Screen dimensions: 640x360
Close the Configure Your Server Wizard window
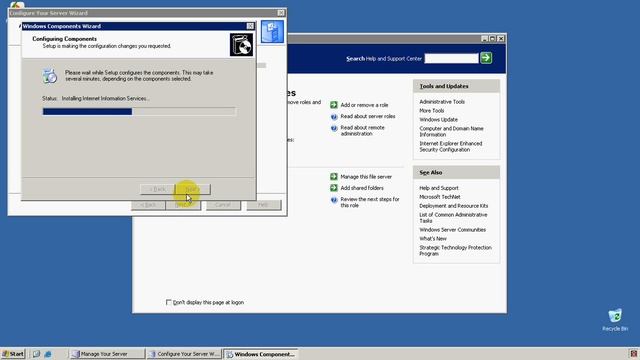click(281, 13)
